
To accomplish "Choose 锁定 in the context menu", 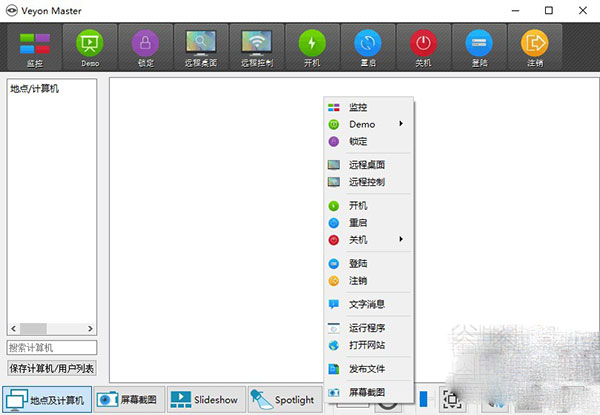I will (x=368, y=142).
